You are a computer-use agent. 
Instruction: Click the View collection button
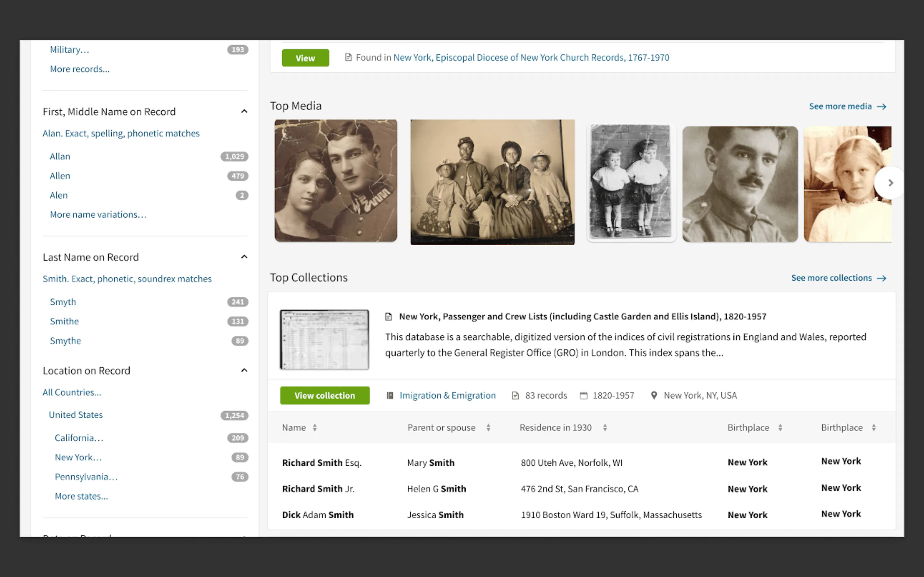click(325, 395)
